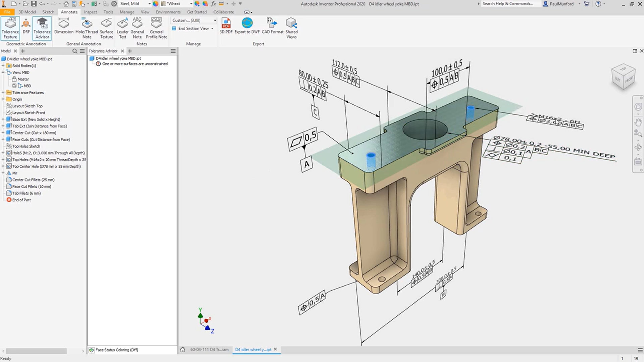The image size is (644, 362).
Task: Select the Dimension annotation tool
Action: click(x=64, y=26)
